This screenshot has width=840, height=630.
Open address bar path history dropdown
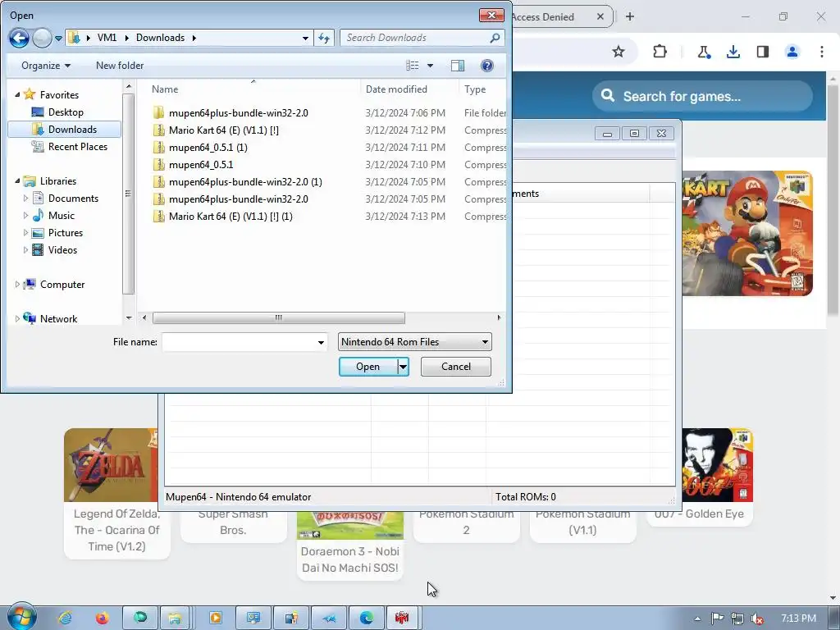point(305,38)
